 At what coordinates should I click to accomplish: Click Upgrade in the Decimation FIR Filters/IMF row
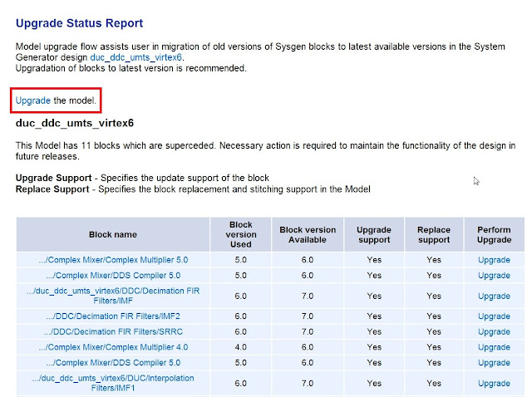point(494,296)
